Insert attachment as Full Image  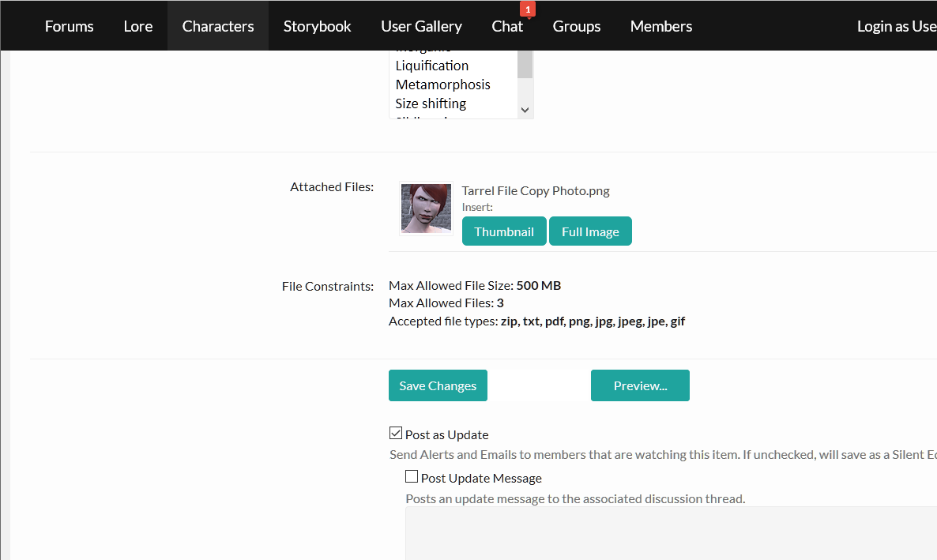[x=590, y=231]
